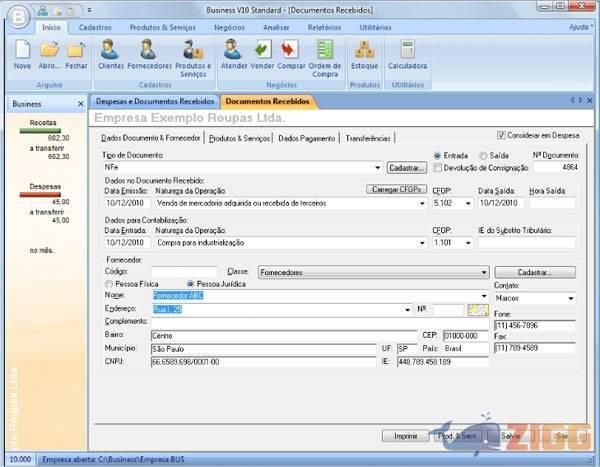Image resolution: width=600 pixels, height=467 pixels.
Task: Expand the Nome supplier dropdown arrow
Action: (x=484, y=296)
